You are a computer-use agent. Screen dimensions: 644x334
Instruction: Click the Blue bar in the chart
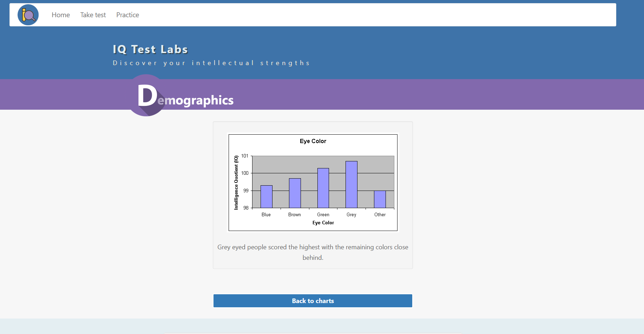267,197
